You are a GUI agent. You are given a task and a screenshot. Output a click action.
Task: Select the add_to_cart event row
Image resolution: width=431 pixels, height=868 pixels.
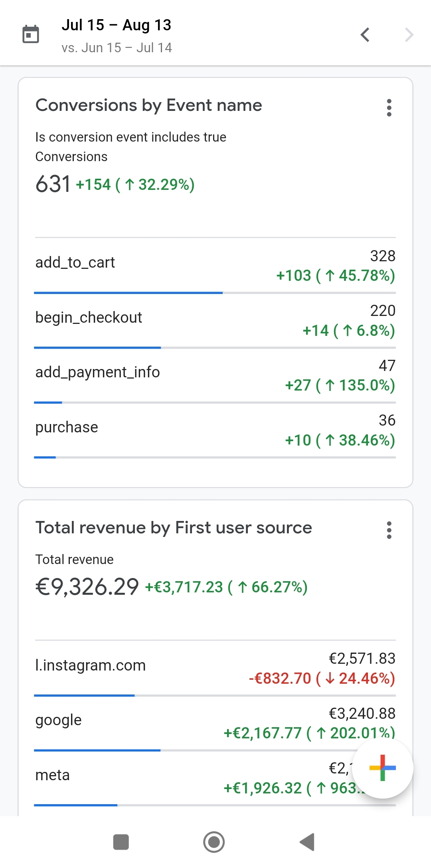click(x=215, y=265)
